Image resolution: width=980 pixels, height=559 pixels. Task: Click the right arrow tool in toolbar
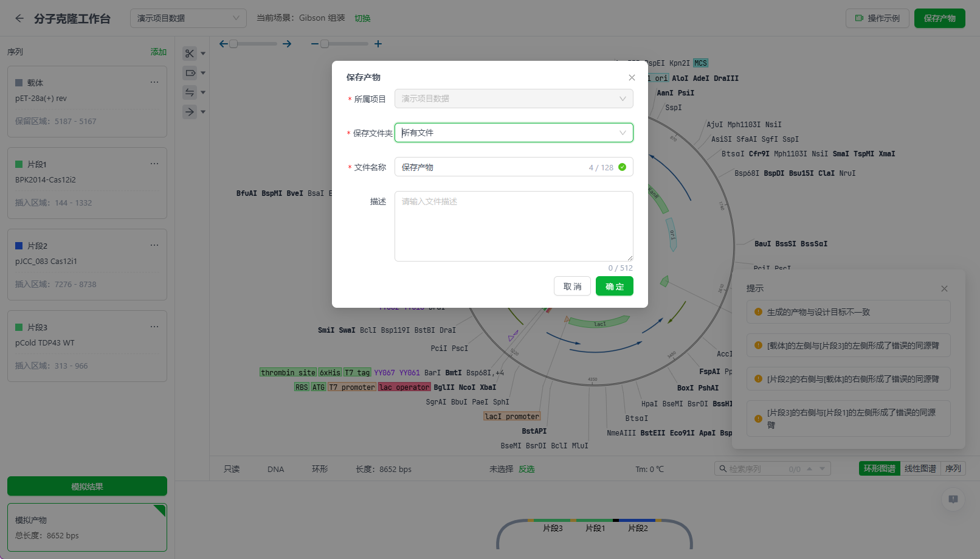coord(190,112)
